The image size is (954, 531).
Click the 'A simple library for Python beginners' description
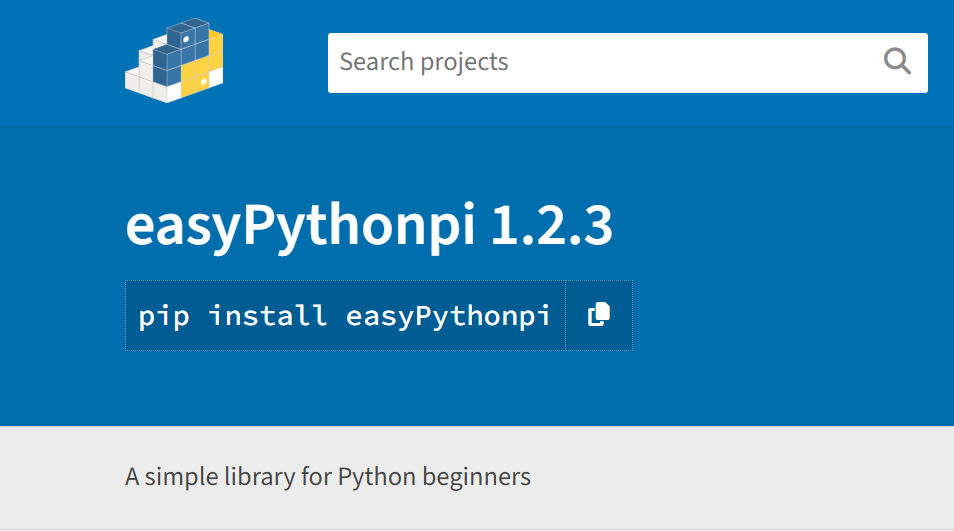click(x=328, y=476)
